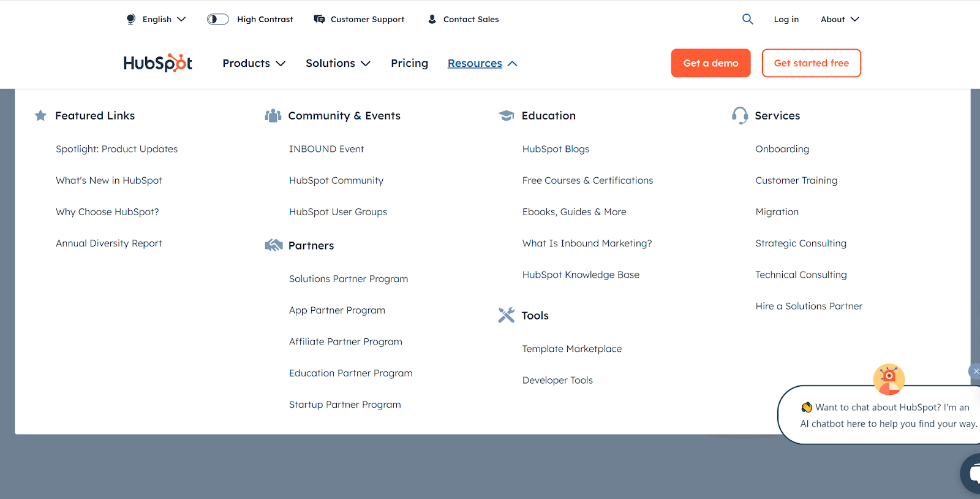Viewport: 980px width, 499px height.
Task: Open the English language dropdown
Action: pyautogui.click(x=164, y=19)
